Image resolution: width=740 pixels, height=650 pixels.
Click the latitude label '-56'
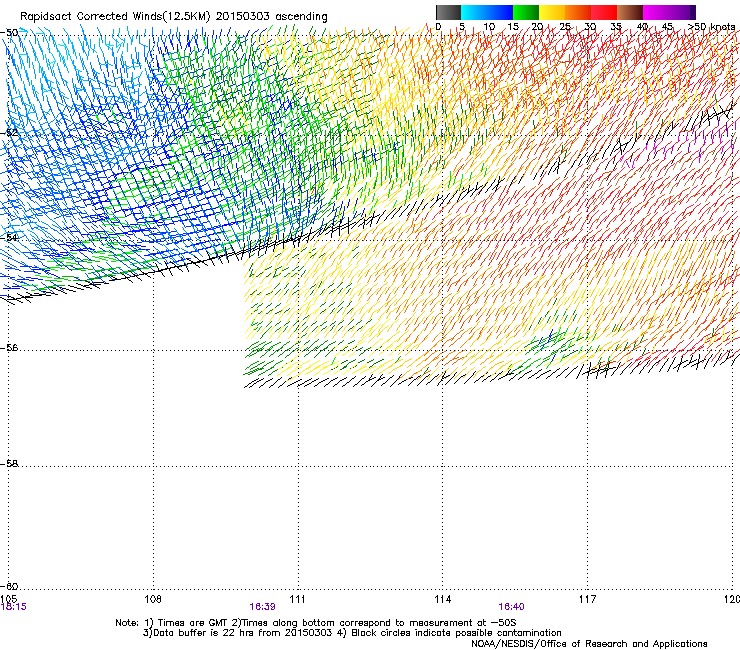9,347
